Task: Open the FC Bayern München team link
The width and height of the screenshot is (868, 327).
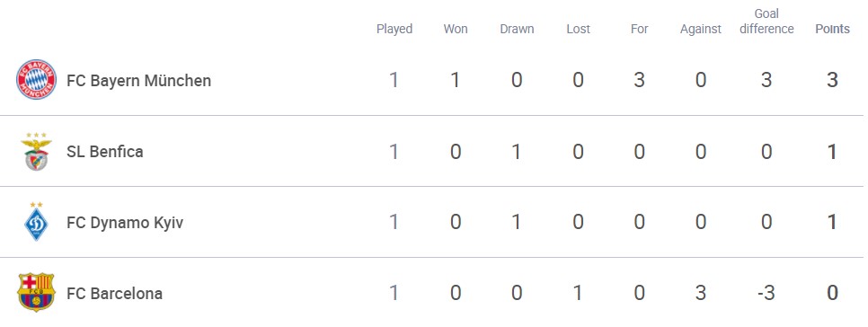Action: [139, 81]
